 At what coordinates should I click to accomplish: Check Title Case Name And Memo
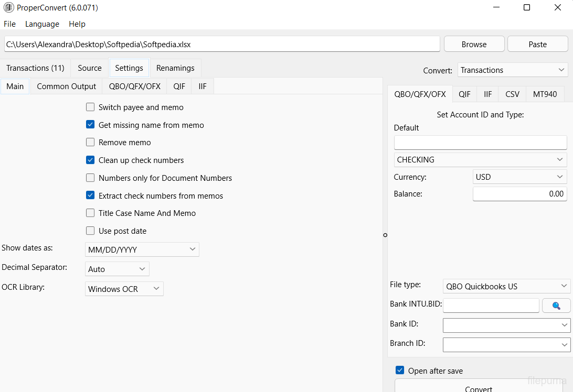coord(90,213)
